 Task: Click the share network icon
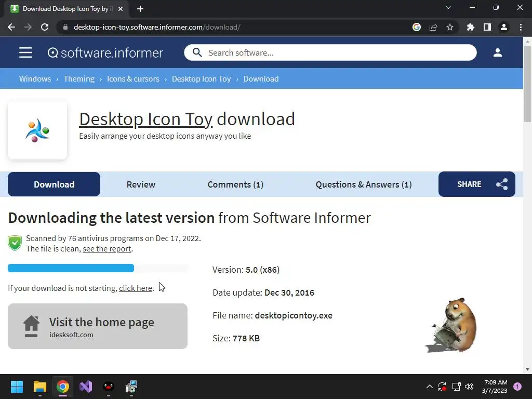(x=502, y=184)
